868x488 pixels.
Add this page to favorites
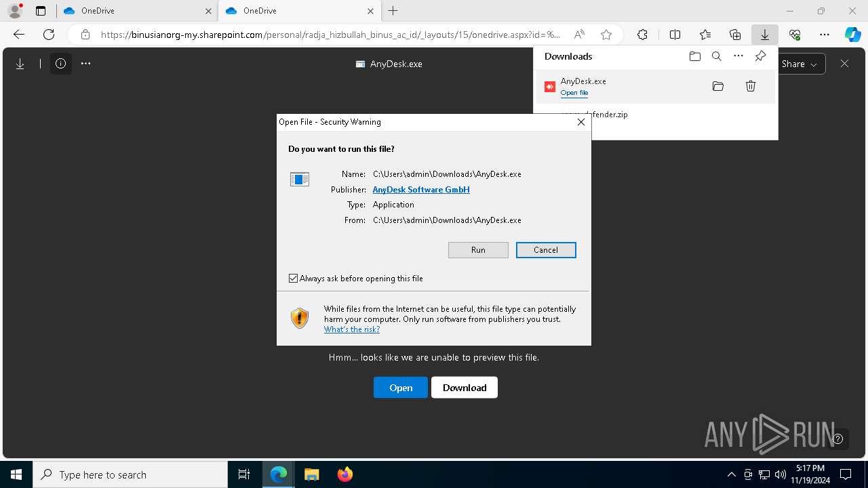[606, 35]
